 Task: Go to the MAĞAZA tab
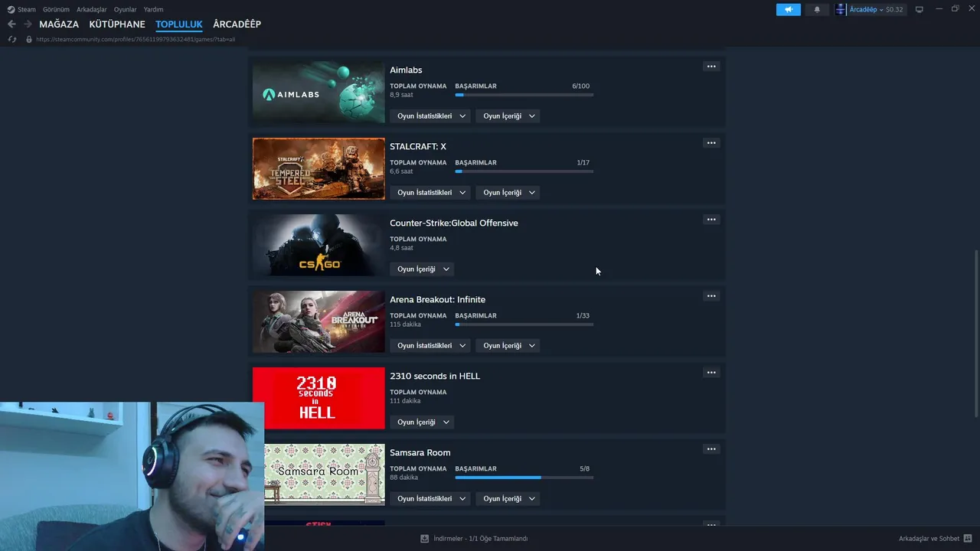click(59, 24)
